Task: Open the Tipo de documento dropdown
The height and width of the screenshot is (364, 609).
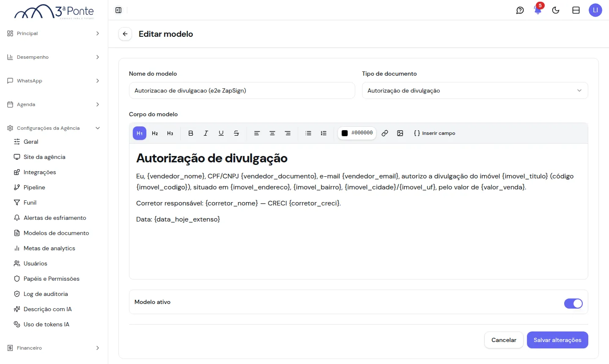Action: (x=475, y=90)
